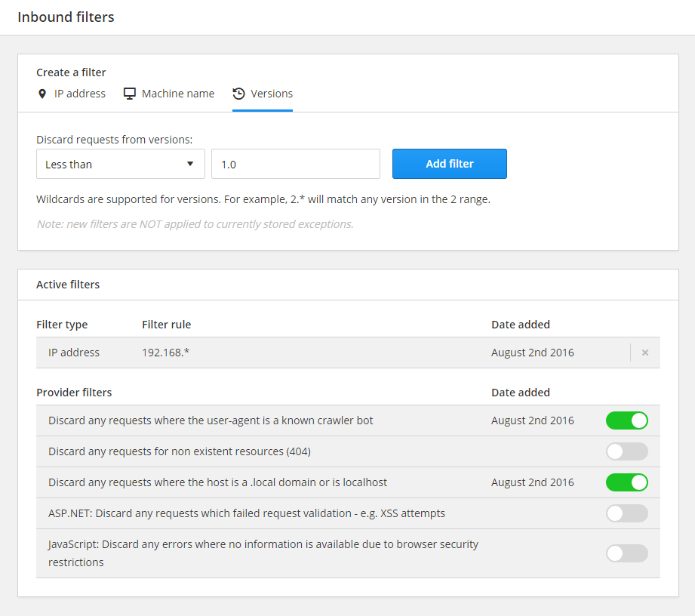
Task: Click the version number field containing 1.0
Action: 296,164
